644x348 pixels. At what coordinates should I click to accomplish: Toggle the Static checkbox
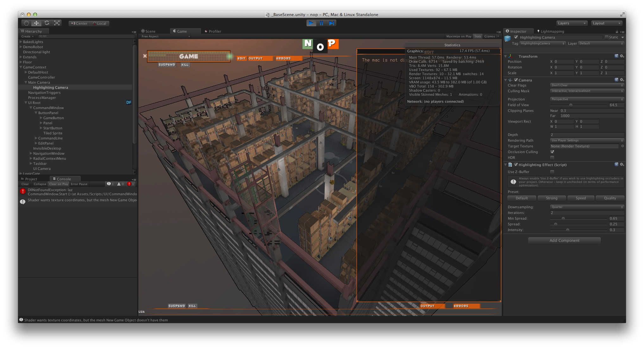607,37
